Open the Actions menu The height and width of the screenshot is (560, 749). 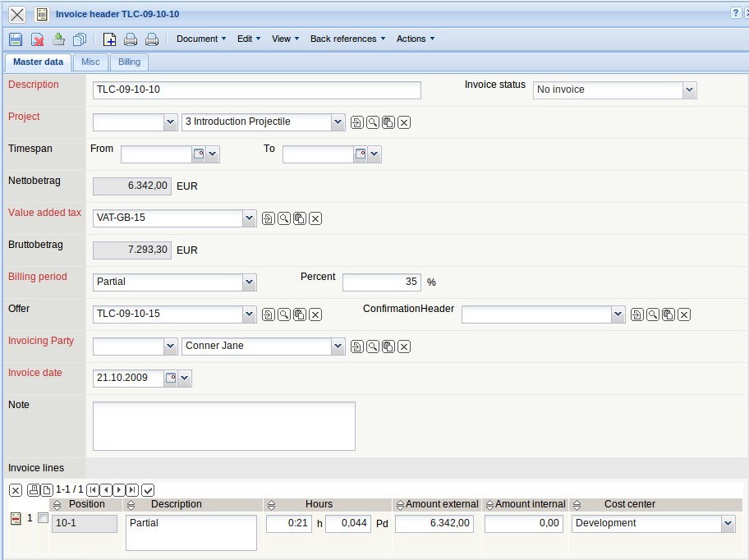click(x=416, y=39)
